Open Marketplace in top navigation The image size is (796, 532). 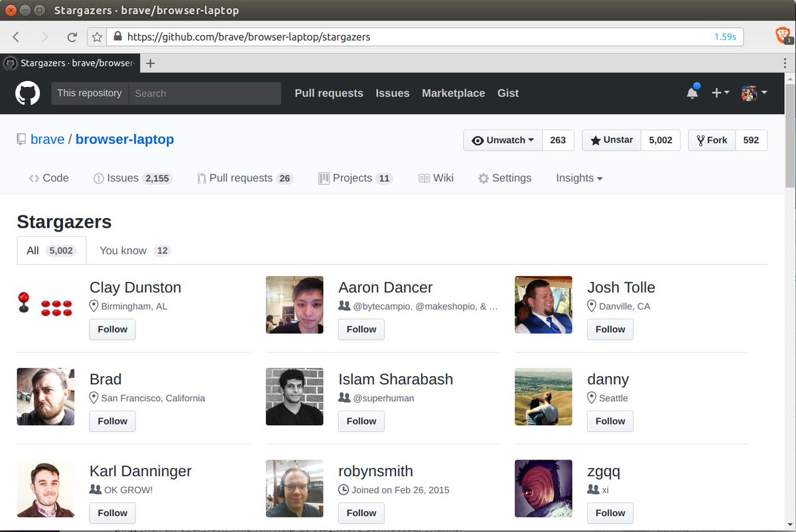454,94
